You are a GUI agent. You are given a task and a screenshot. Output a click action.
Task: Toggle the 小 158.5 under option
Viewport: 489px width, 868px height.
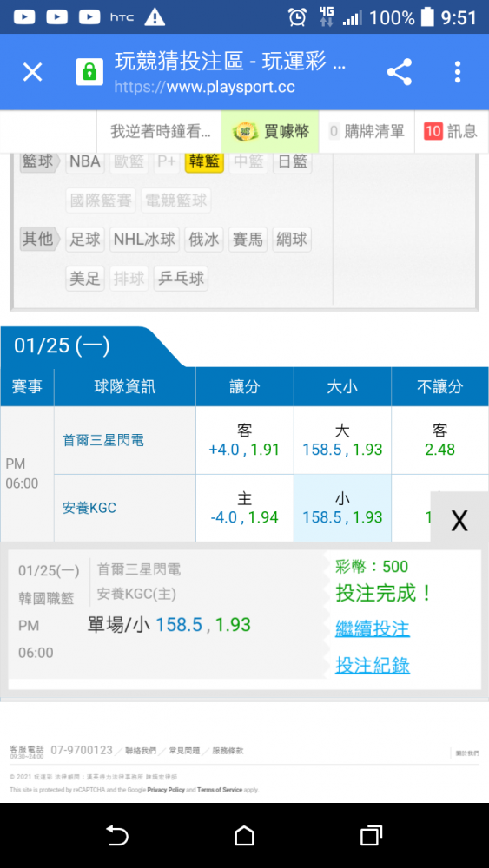342,508
